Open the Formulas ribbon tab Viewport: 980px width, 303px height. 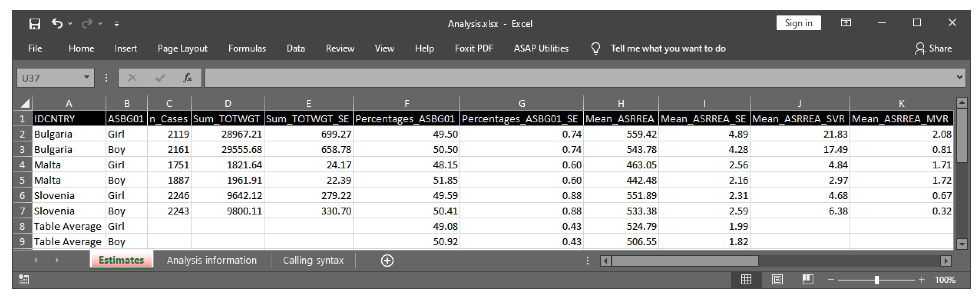pos(247,48)
